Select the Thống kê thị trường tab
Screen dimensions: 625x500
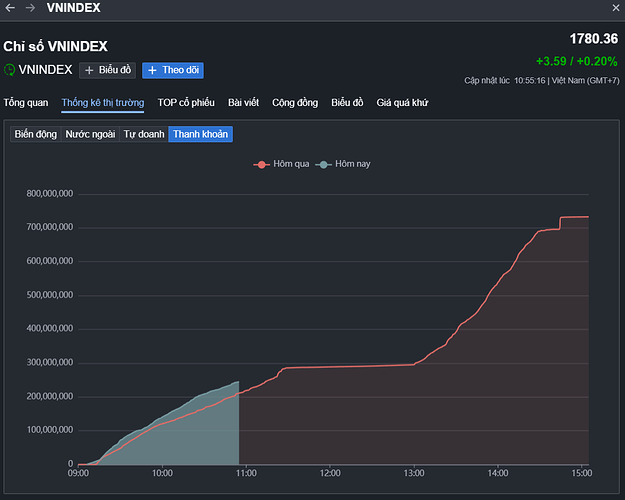(x=103, y=102)
